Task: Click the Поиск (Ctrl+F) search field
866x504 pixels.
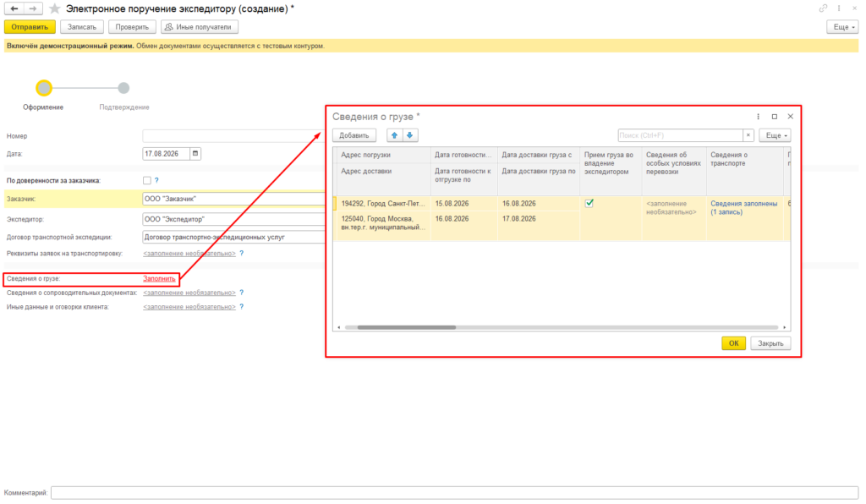Action: (681, 135)
